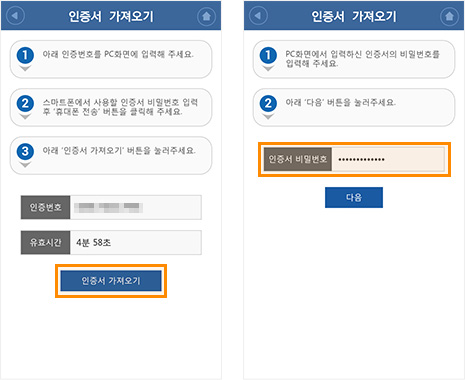Click the 다음 button
Viewport: 465px width, 380px height.
pyautogui.click(x=354, y=197)
